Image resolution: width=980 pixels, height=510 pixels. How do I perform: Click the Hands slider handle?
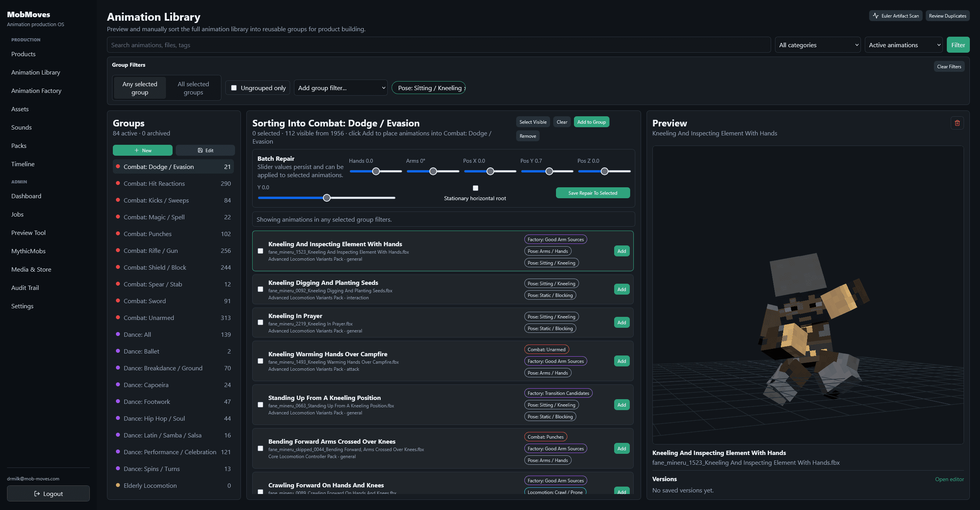click(376, 171)
